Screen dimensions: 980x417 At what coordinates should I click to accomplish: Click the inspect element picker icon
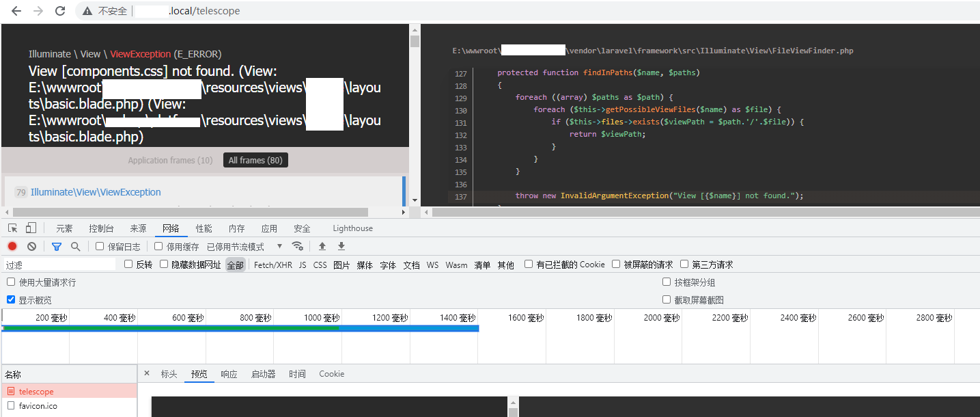tap(12, 228)
